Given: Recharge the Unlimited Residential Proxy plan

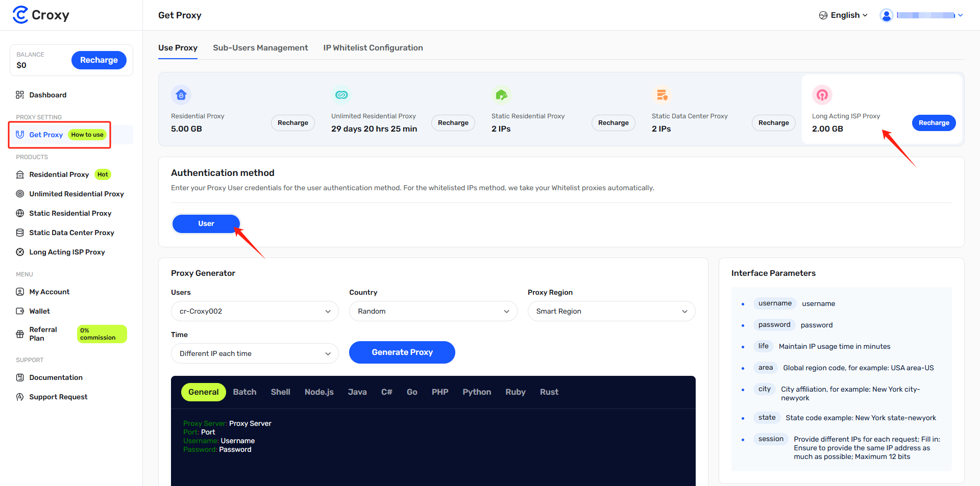Looking at the screenshot, I should tap(453, 123).
